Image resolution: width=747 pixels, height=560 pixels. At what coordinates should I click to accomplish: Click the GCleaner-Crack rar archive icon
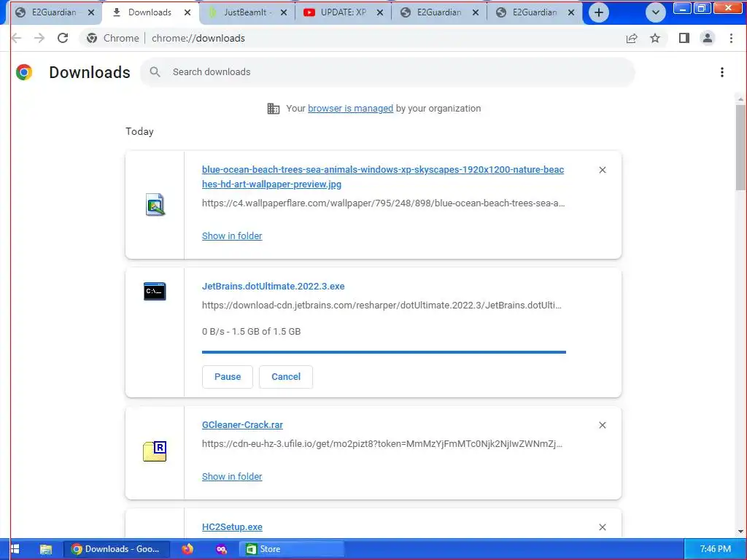coord(155,451)
